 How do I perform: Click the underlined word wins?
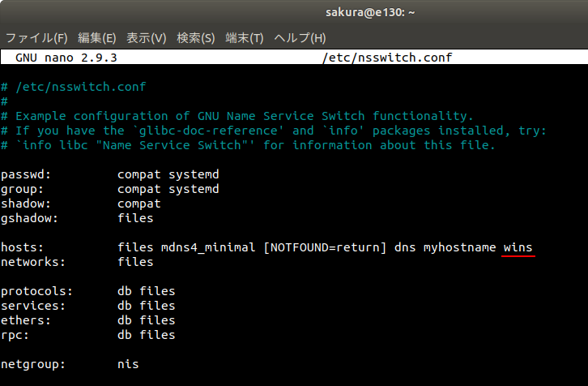[x=518, y=247]
